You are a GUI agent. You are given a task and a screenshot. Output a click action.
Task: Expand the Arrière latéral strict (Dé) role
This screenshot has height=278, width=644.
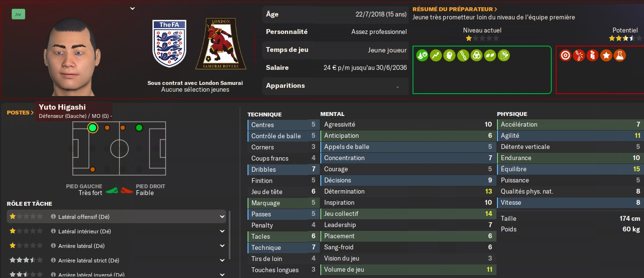click(x=222, y=261)
